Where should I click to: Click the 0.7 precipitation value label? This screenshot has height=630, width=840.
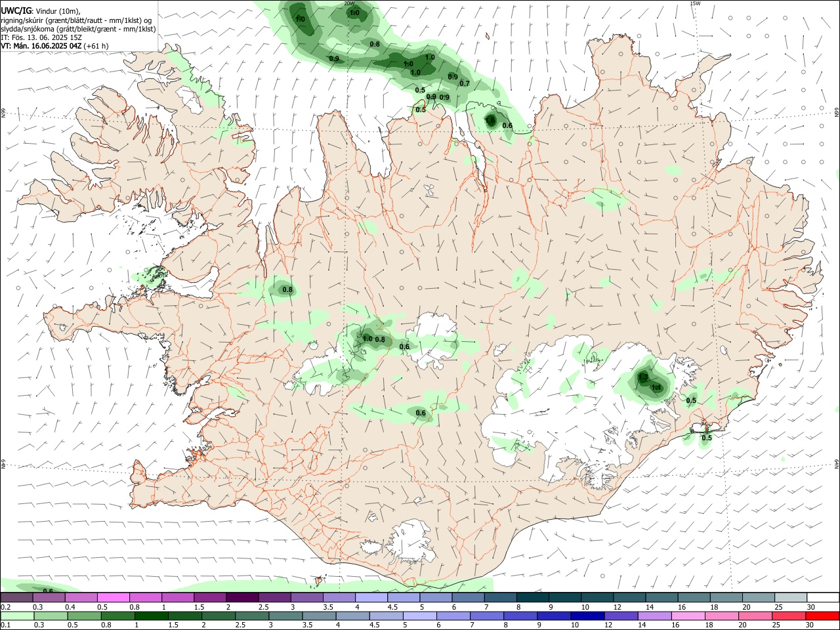[x=465, y=83]
